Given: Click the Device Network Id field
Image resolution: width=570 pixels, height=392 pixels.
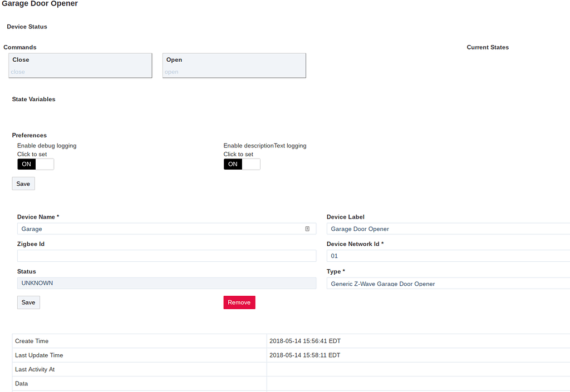Looking at the screenshot, I should coord(448,256).
